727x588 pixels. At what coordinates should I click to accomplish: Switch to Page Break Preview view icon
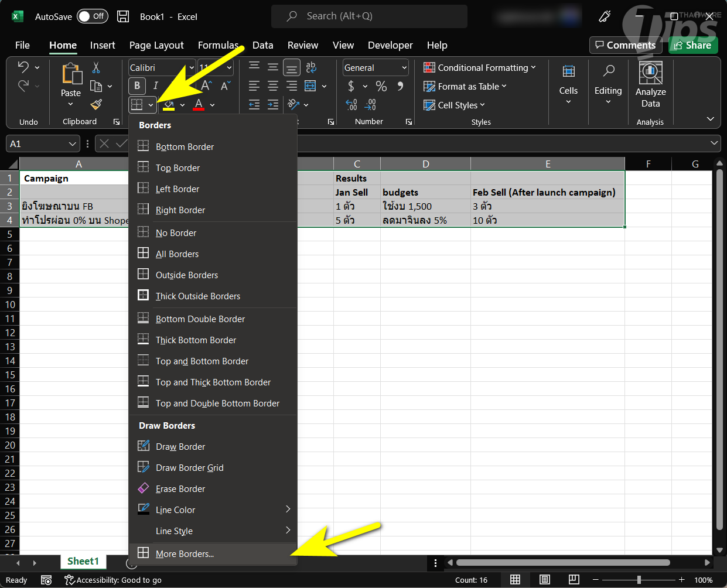[574, 580]
